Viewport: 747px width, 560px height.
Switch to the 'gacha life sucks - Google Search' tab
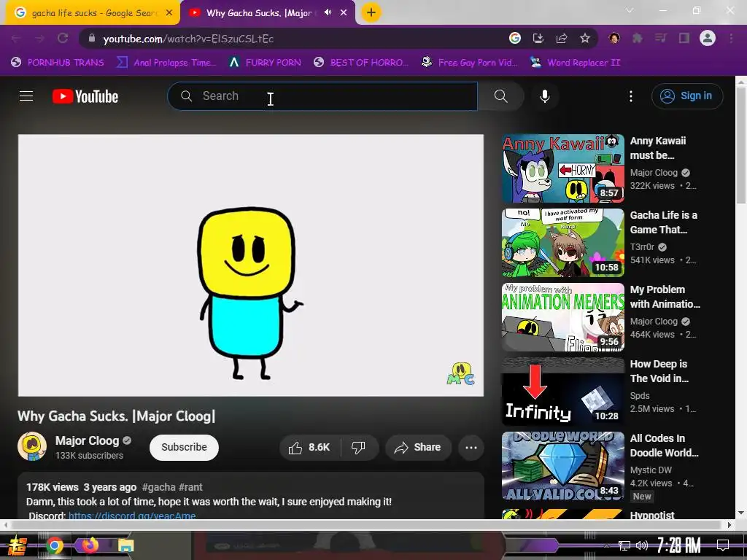[93, 13]
